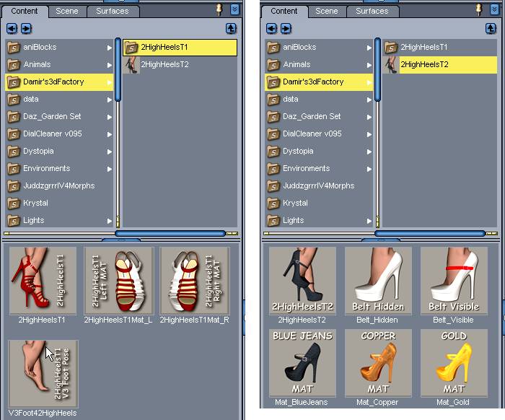Click the DialCleaner v095 folder icon, left panel
The width and height of the screenshot is (505, 420).
pyautogui.click(x=14, y=134)
